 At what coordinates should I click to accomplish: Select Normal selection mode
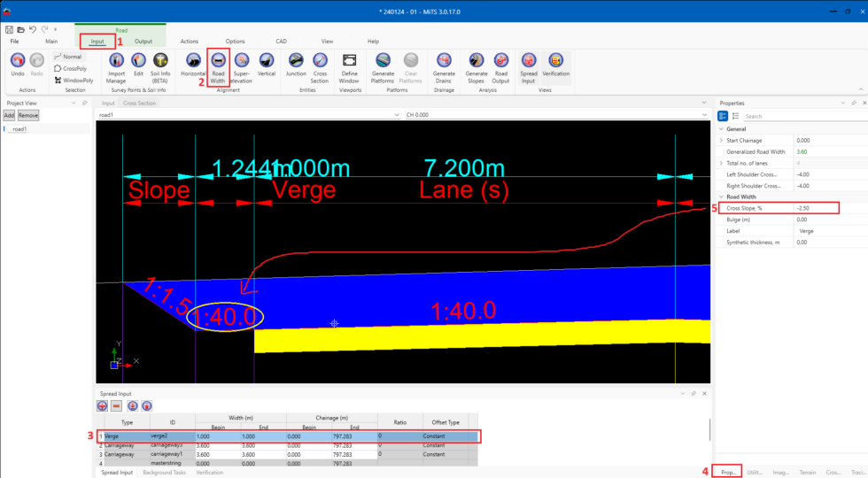(x=68, y=57)
